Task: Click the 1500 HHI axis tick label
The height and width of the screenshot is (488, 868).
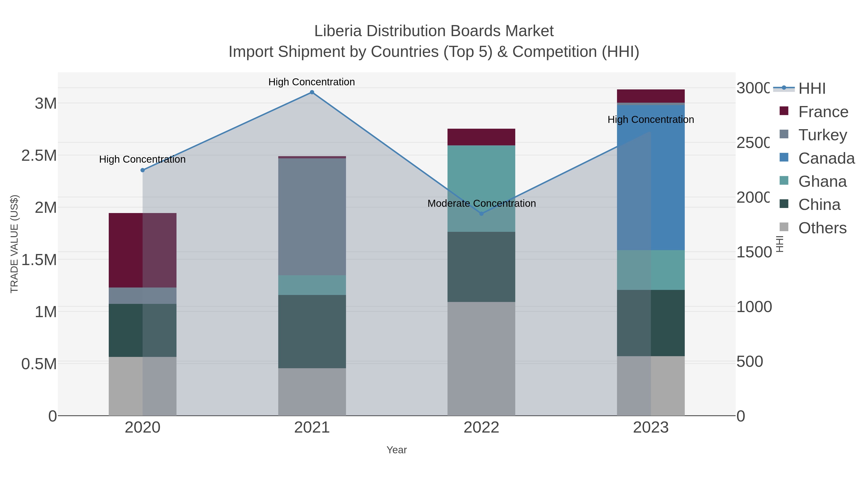Action: [x=754, y=252]
